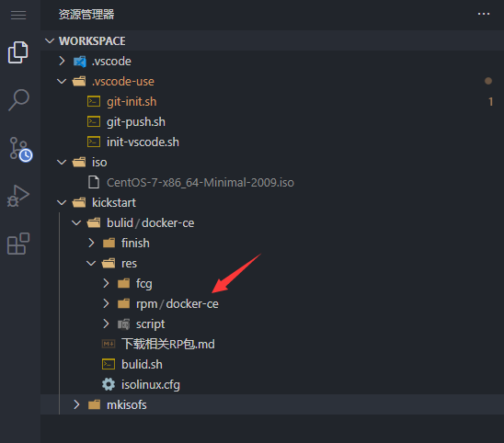The image size is (504, 443).
Task: Click the fcg folder name
Action: pyautogui.click(x=144, y=284)
